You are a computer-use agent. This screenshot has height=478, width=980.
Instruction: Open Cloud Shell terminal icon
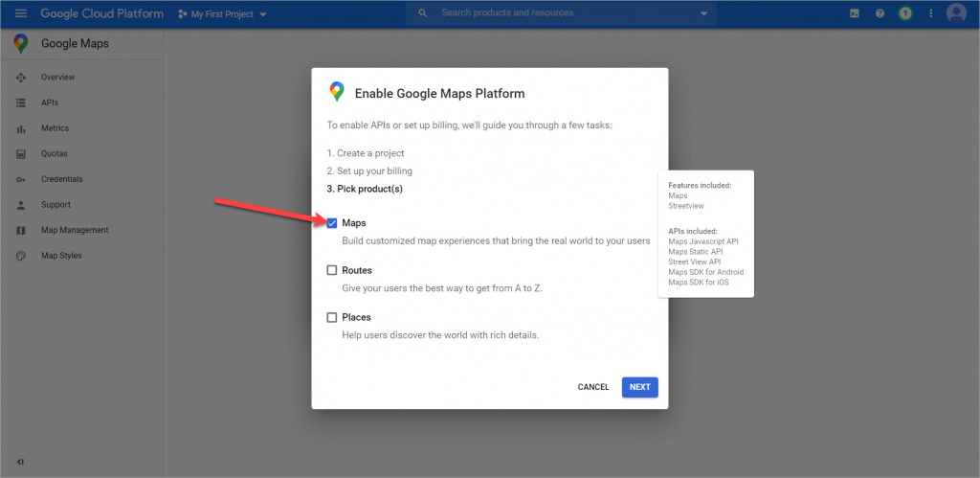(x=854, y=13)
